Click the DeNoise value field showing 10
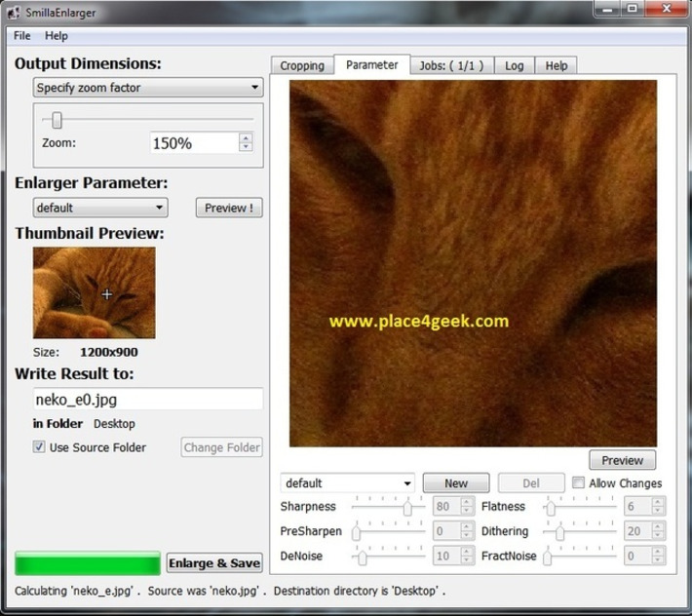The height and width of the screenshot is (616, 692). click(x=446, y=556)
